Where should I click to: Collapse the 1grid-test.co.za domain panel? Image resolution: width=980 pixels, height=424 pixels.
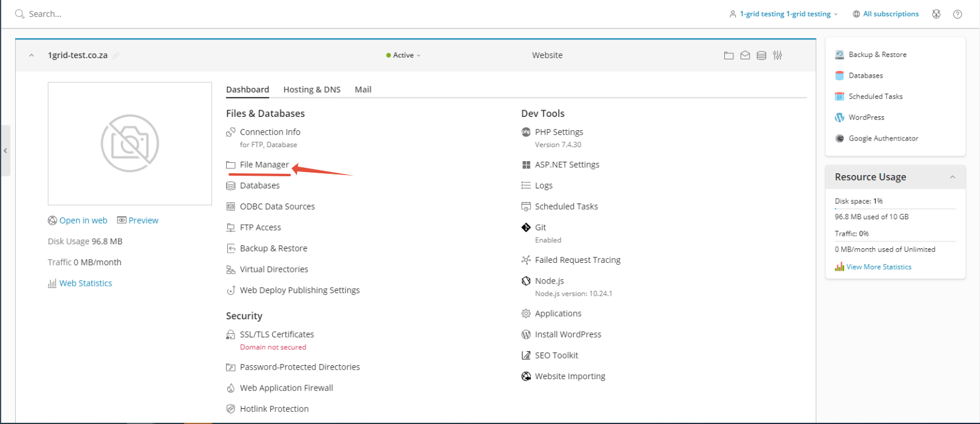[32, 55]
